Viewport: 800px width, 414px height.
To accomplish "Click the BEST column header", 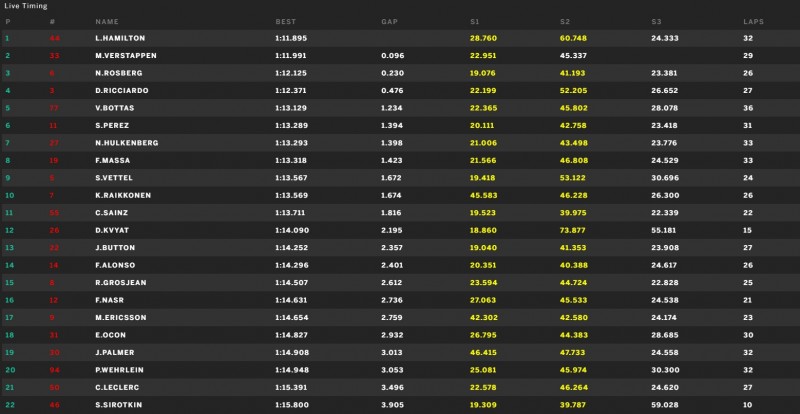I will (x=285, y=22).
